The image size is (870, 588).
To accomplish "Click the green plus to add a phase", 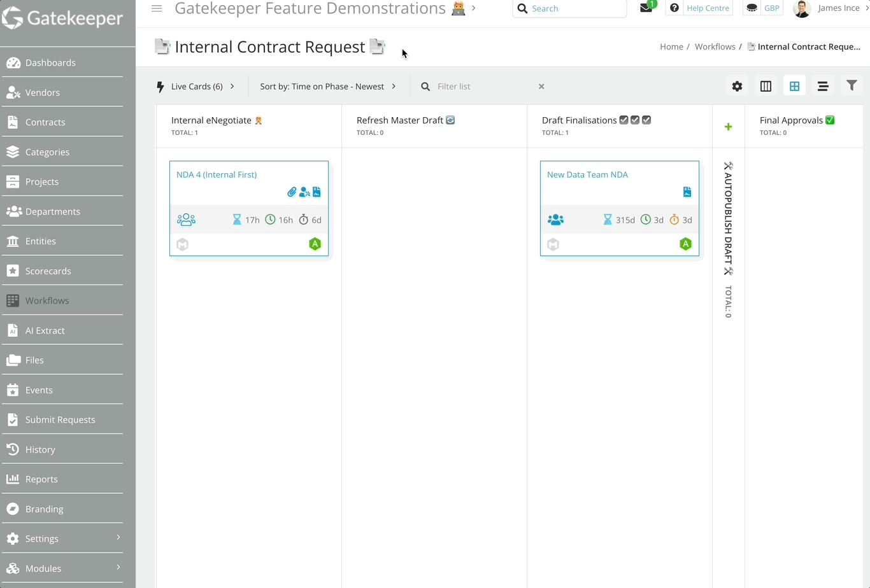I will [x=728, y=126].
